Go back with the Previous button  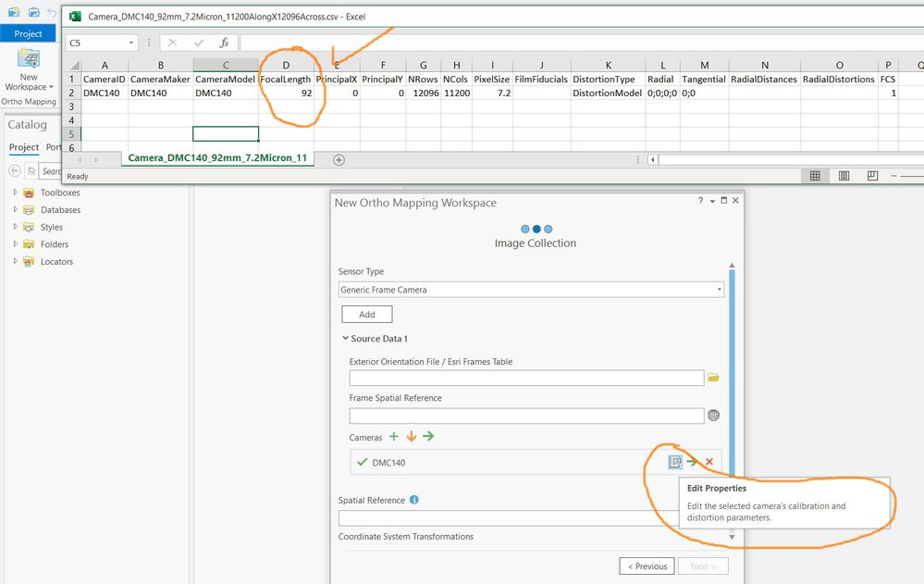click(647, 565)
